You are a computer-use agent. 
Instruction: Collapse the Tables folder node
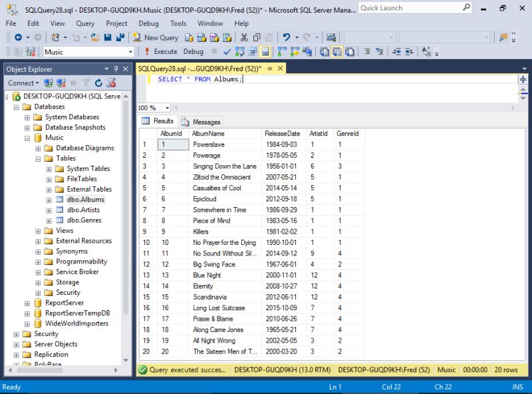coord(38,158)
